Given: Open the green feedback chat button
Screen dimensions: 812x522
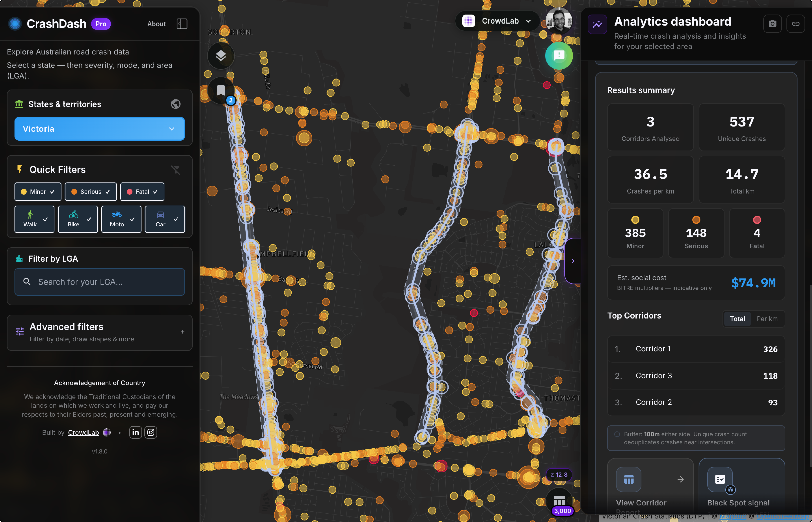Looking at the screenshot, I should tap(559, 56).
